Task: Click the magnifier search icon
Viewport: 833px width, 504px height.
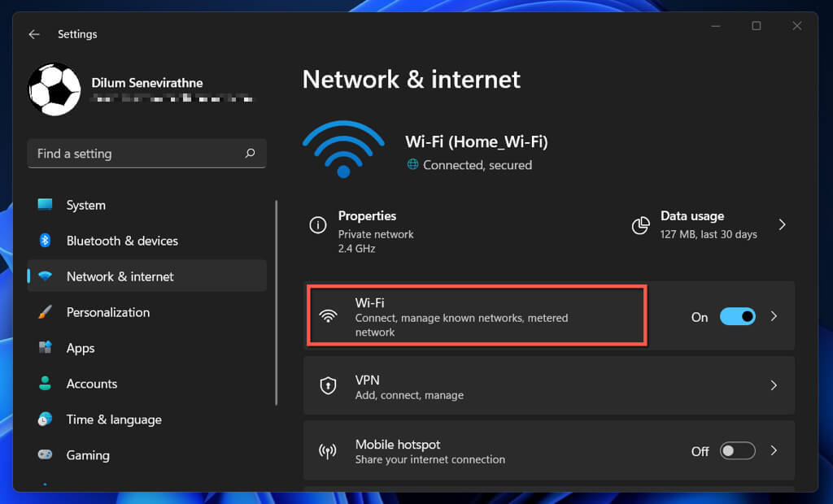Action: click(250, 154)
